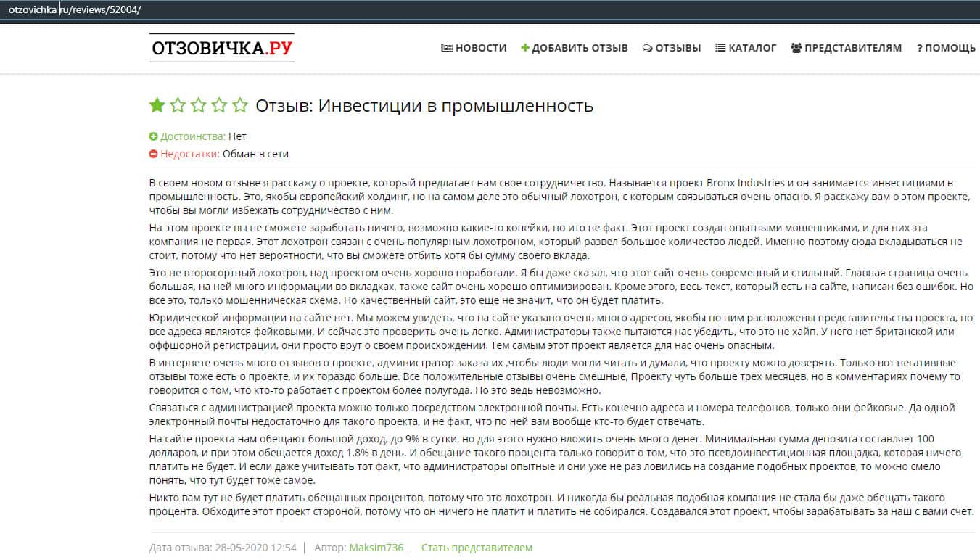Open the Отзовичка.ру site logo
Image resolution: width=980 pixels, height=560 pixels.
pyautogui.click(x=222, y=48)
